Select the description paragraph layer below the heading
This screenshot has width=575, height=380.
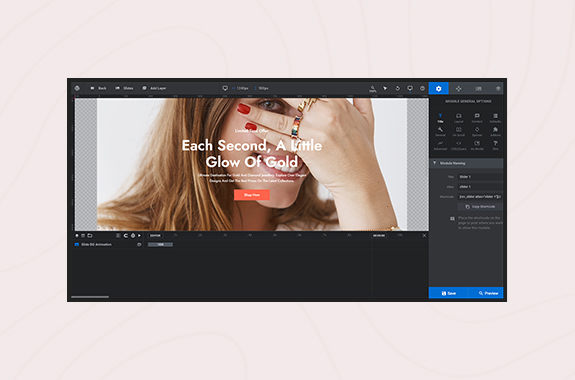coord(252,178)
